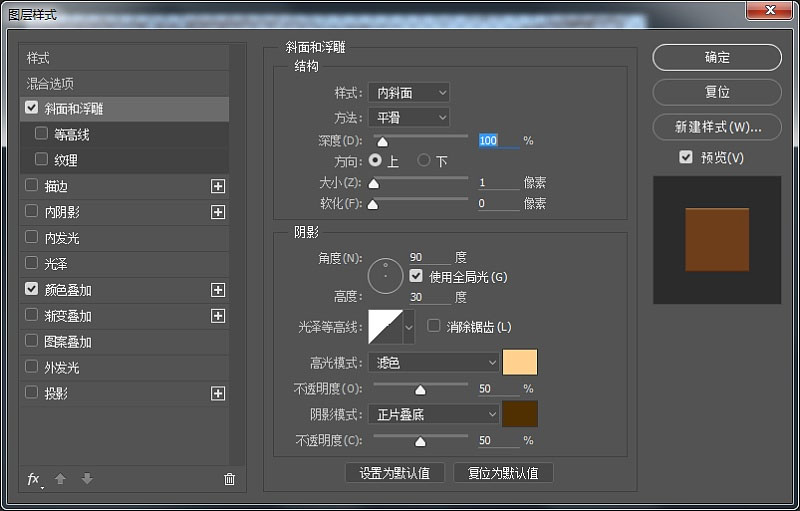Viewport: 800px width, 511px height.
Task: Toggle 使用全局光 checkbox
Action: (416, 276)
